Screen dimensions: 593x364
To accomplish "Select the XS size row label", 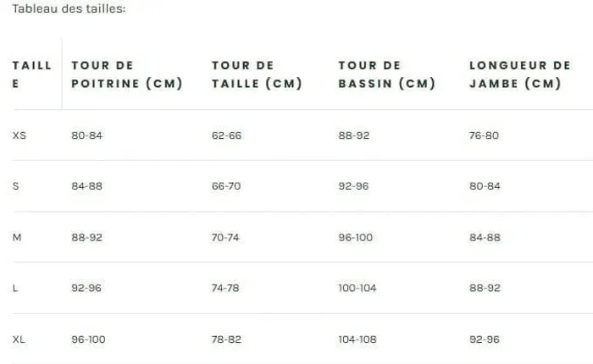I will click(19, 135).
